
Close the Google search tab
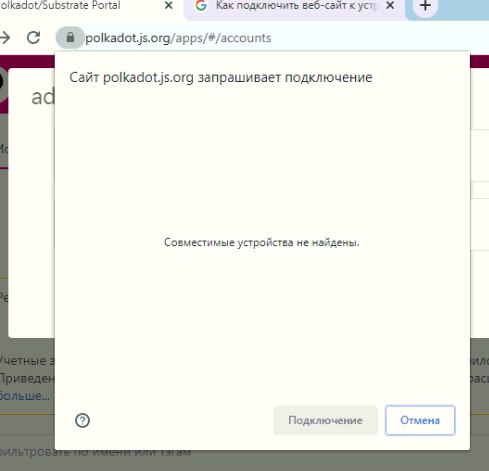pyautogui.click(x=390, y=5)
